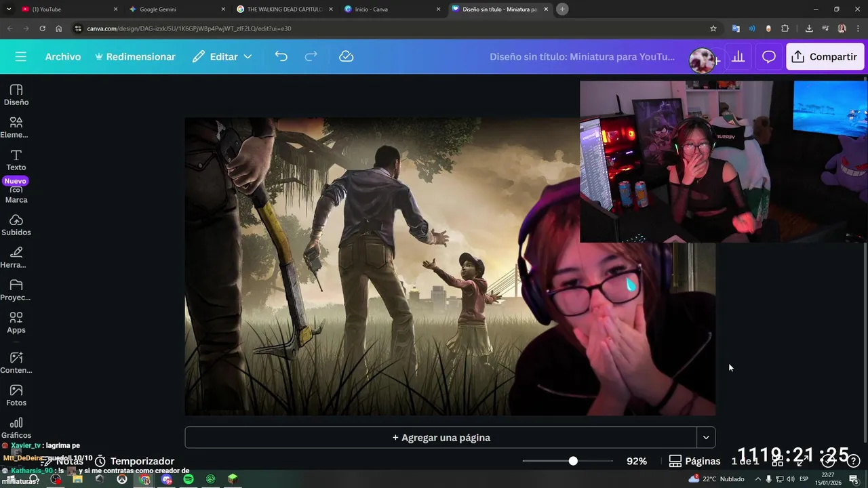Bookmark this page with the star

pos(713,28)
